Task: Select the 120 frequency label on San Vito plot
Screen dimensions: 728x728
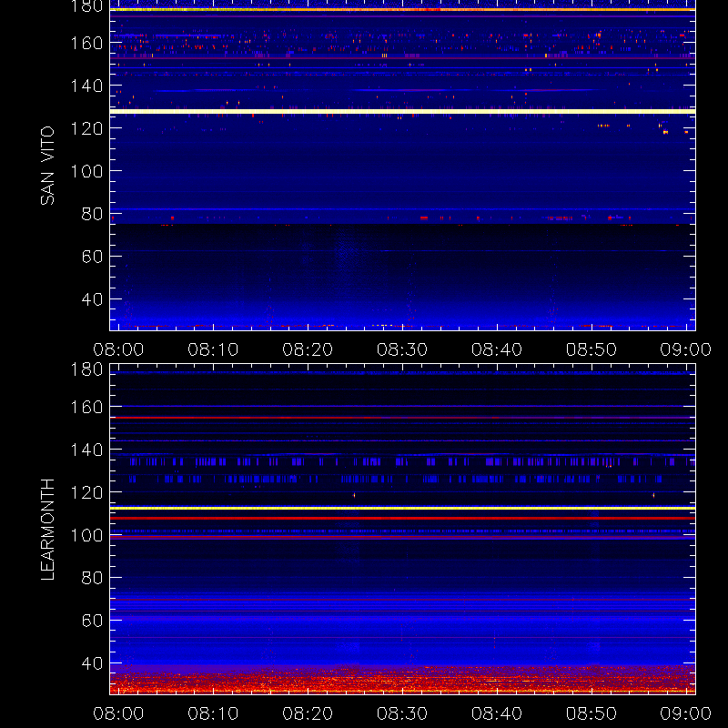Action: click(x=86, y=128)
